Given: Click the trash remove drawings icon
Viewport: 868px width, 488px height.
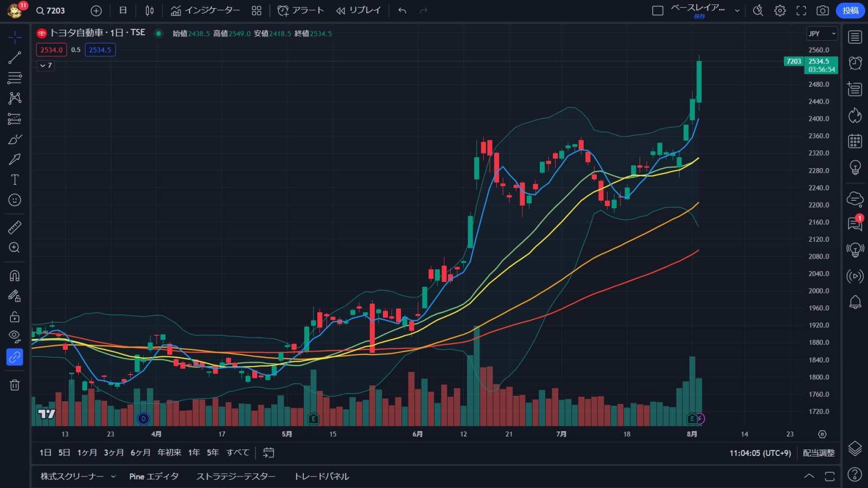Looking at the screenshot, I should point(15,385).
